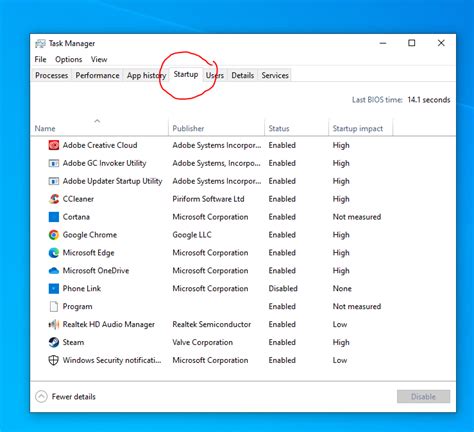Select the Cortana entry name
The height and width of the screenshot is (432, 474).
[76, 217]
